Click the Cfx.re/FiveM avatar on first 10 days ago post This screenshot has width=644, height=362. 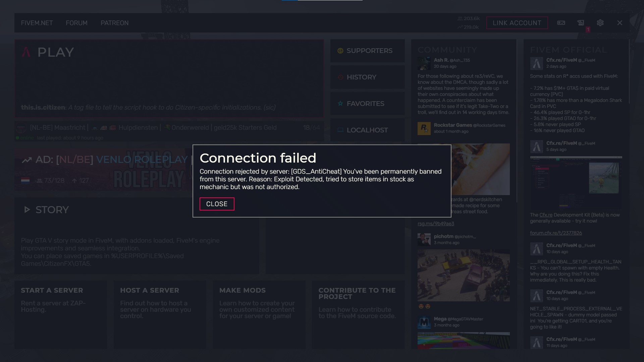pos(536,248)
